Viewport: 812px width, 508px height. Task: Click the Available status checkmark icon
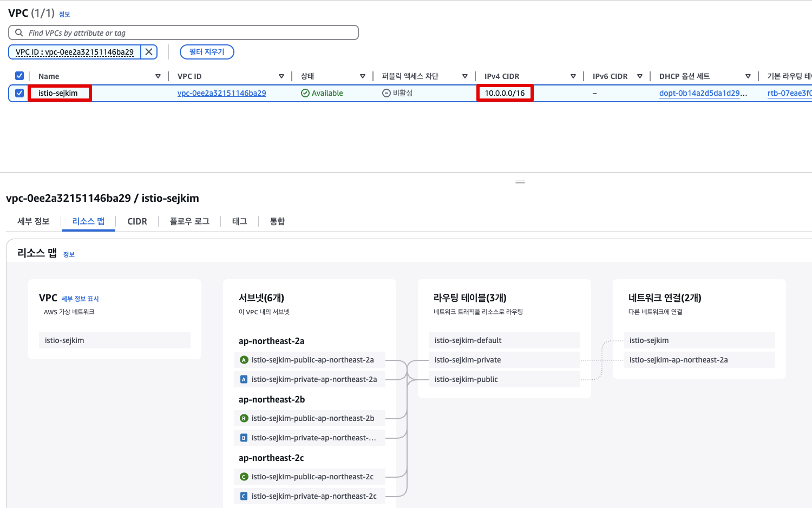point(304,93)
